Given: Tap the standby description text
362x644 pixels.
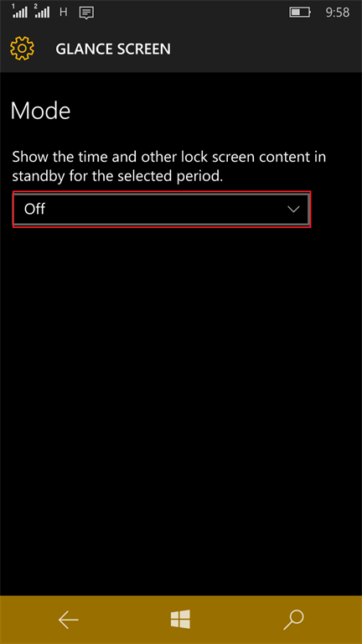Looking at the screenshot, I should pos(169,167).
